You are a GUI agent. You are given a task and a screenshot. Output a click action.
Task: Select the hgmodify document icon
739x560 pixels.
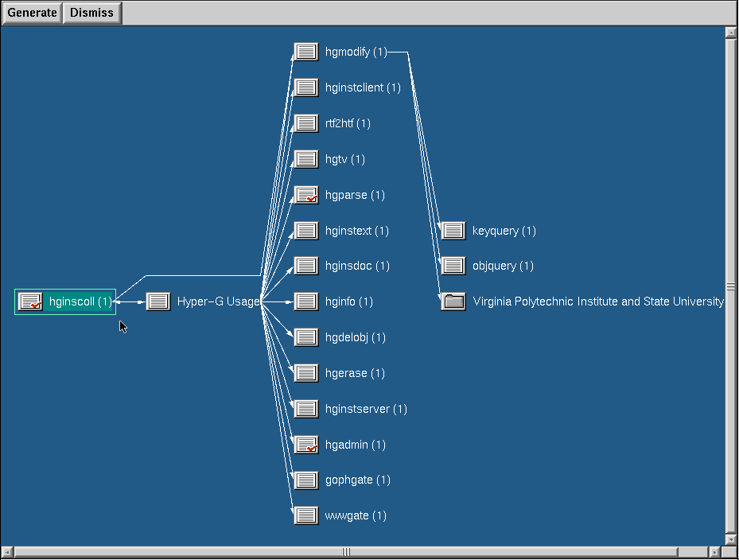tap(306, 52)
